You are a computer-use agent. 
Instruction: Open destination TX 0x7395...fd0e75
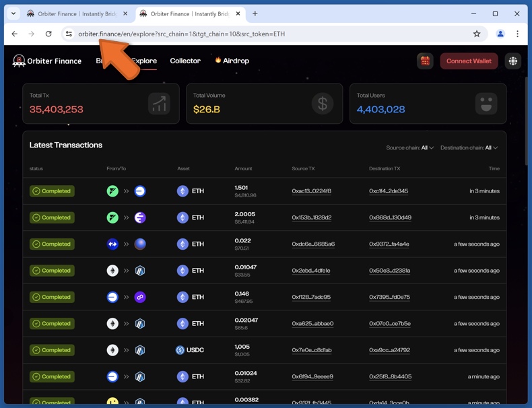pos(389,297)
